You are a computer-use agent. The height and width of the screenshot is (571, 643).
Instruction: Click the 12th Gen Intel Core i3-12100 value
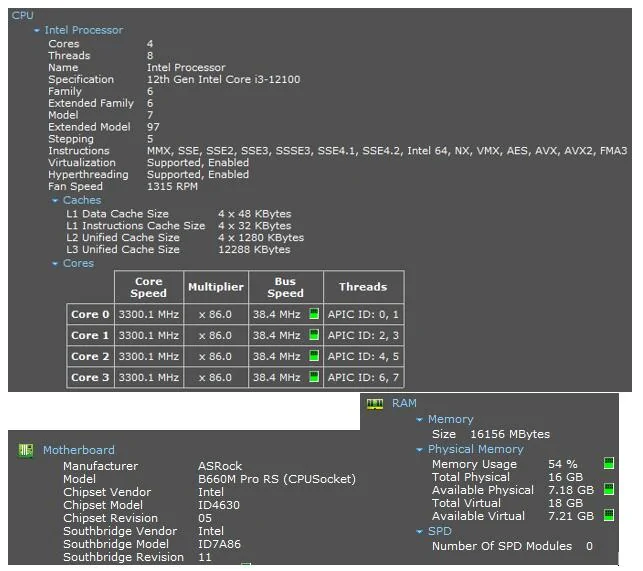pos(223,80)
